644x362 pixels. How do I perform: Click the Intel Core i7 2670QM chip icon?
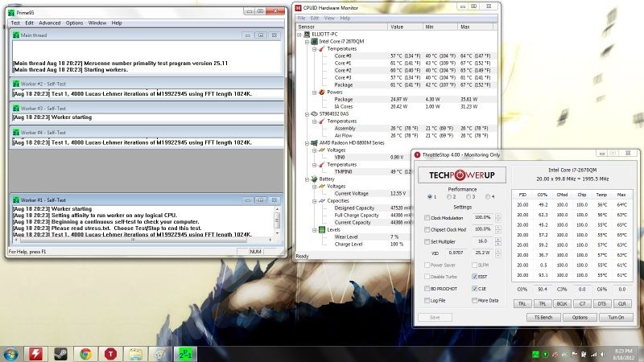pos(314,42)
